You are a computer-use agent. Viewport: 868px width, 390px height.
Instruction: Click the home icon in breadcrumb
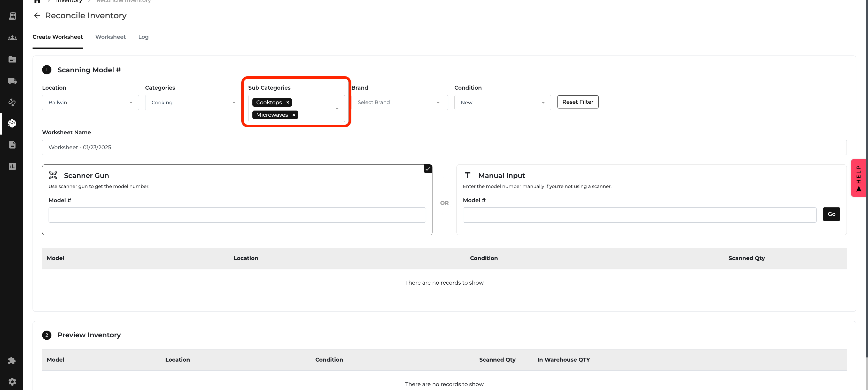pos(37,1)
